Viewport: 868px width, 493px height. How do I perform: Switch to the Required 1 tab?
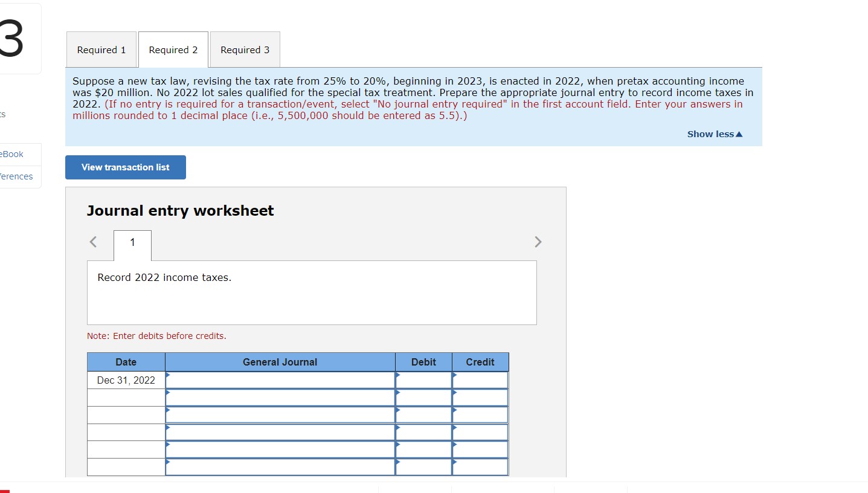tap(101, 50)
